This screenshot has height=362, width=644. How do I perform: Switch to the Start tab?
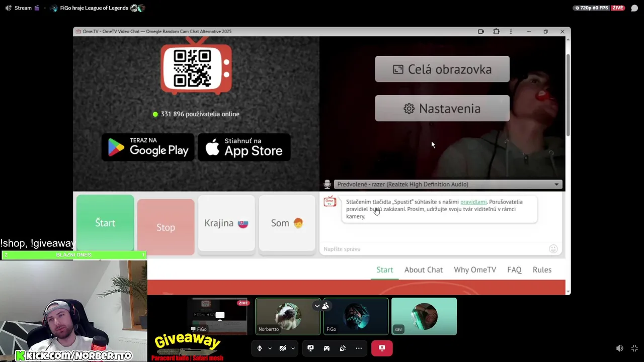385,270
